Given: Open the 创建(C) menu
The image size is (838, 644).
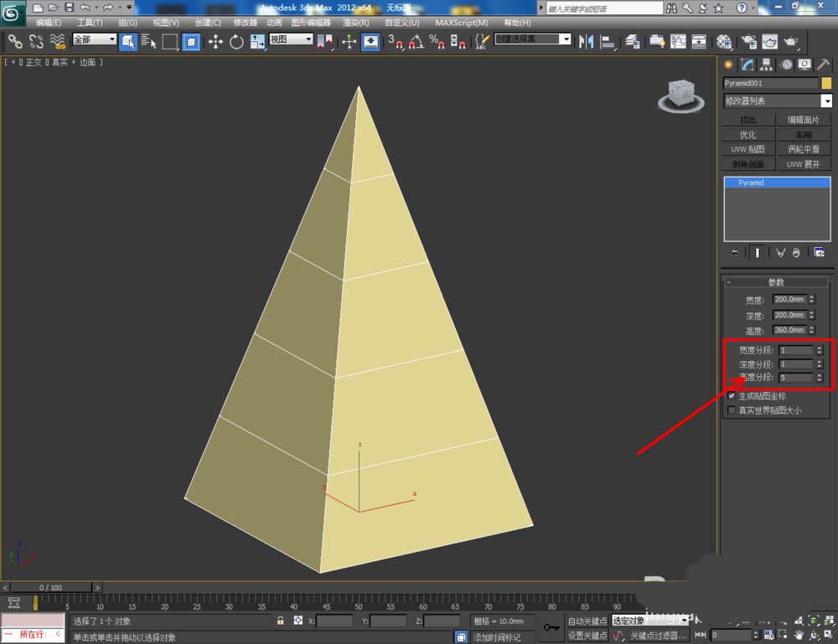Looking at the screenshot, I should tap(208, 23).
